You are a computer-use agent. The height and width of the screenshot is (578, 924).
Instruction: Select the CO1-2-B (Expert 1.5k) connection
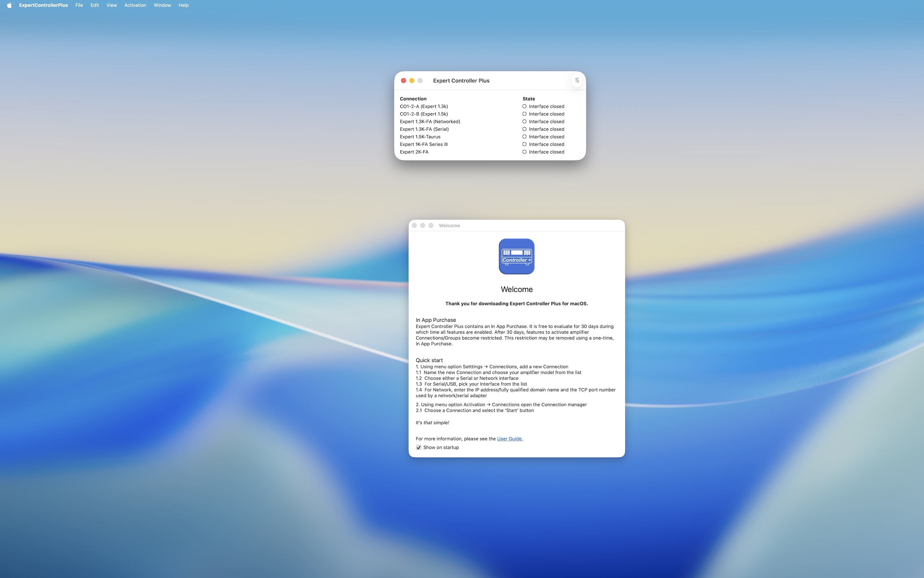424,114
